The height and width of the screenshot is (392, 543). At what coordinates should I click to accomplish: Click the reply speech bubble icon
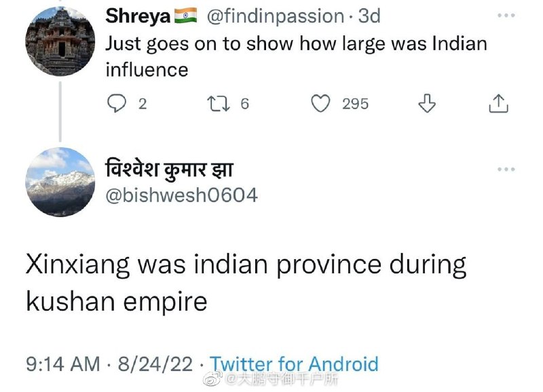click(118, 103)
